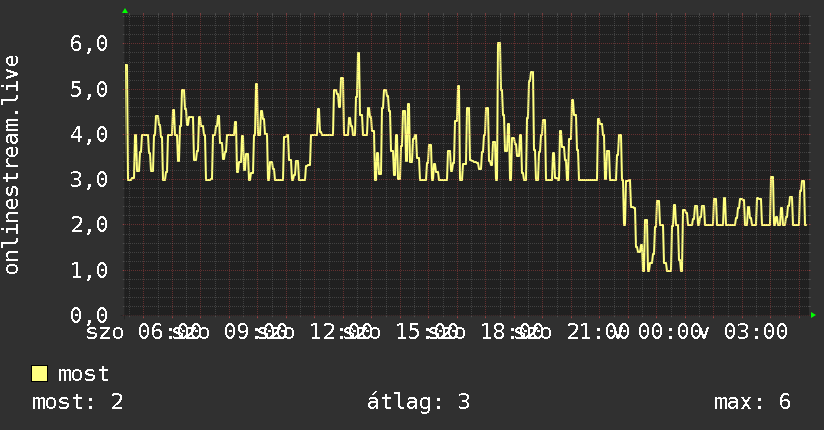
Task: Click the y-axis label '3,0'
Action: point(89,180)
